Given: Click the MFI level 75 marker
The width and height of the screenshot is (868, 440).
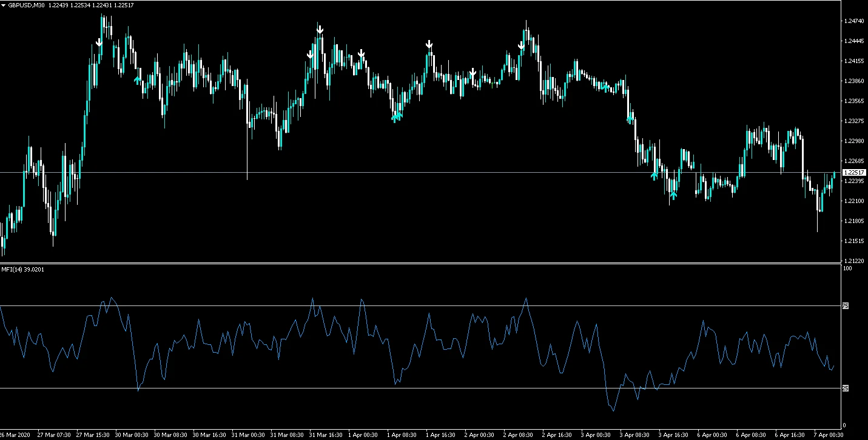Looking at the screenshot, I should 846,306.
